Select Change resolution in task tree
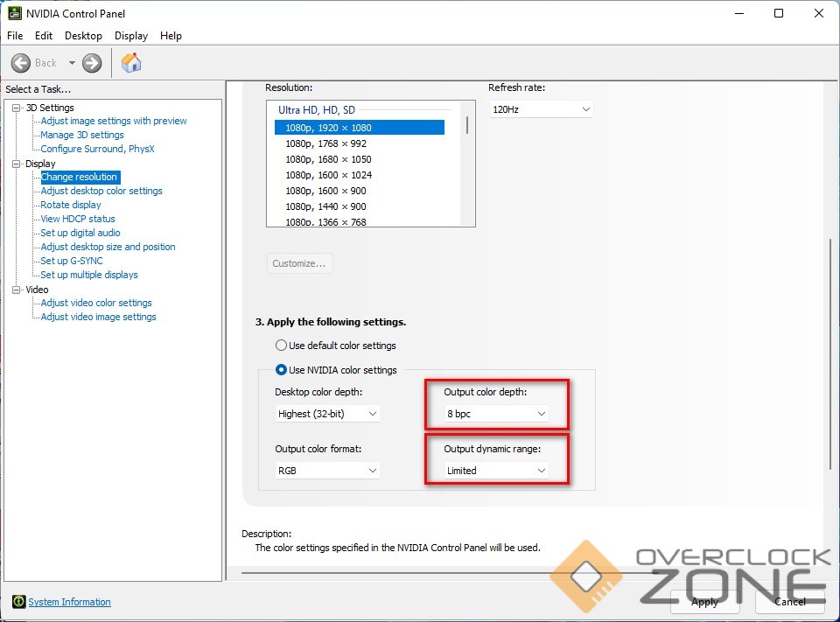 80,177
